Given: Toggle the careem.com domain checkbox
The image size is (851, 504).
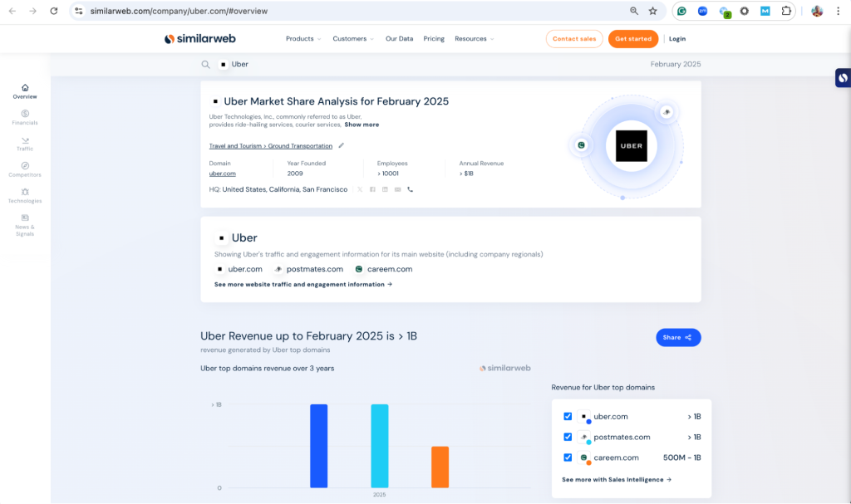Looking at the screenshot, I should click(568, 458).
